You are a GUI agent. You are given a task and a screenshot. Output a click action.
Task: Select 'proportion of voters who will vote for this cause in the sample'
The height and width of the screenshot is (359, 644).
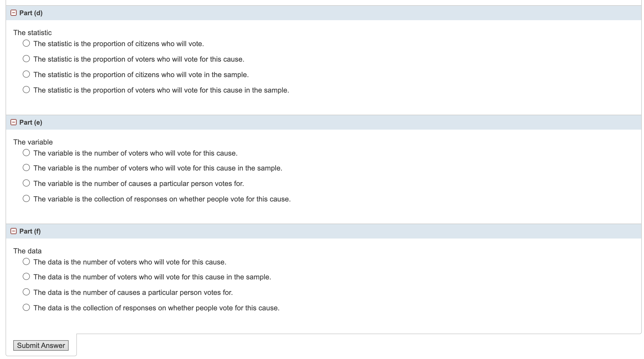(26, 89)
